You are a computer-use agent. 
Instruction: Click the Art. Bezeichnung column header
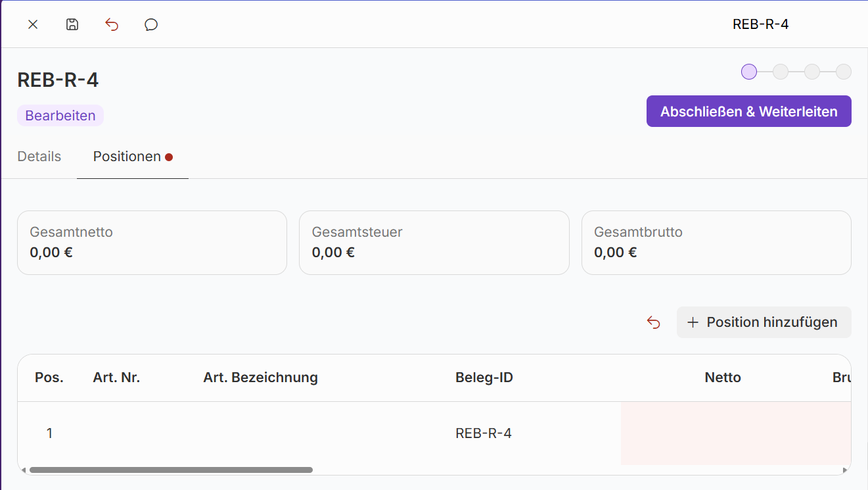(x=260, y=378)
